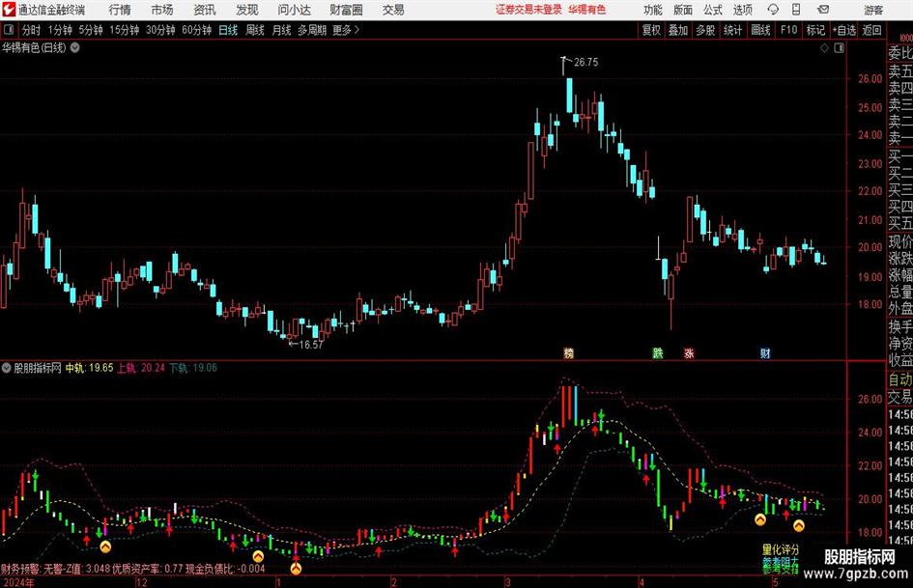This screenshot has width=913, height=588.
Task: Open the 问小达 menu
Action: coord(294,10)
